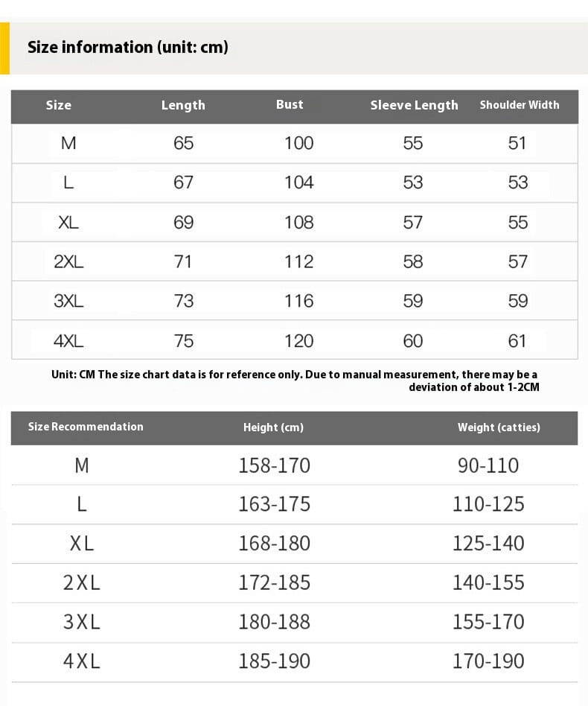The height and width of the screenshot is (706, 588).
Task: Click weight range 110-125
Action: coord(488,504)
